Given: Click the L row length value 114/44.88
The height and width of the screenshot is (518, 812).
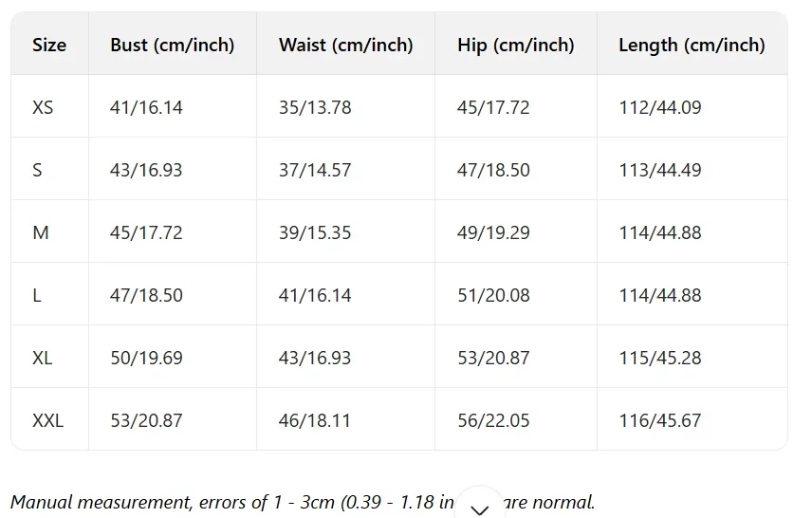Looking at the screenshot, I should tap(660, 295).
